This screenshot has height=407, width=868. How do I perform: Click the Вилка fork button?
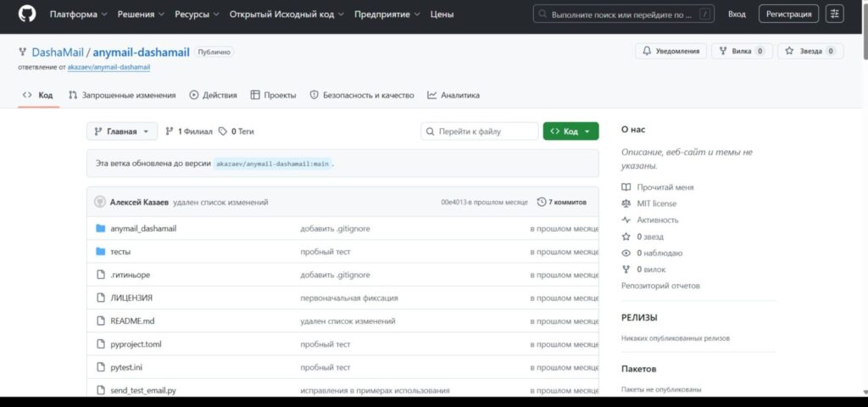coord(741,51)
